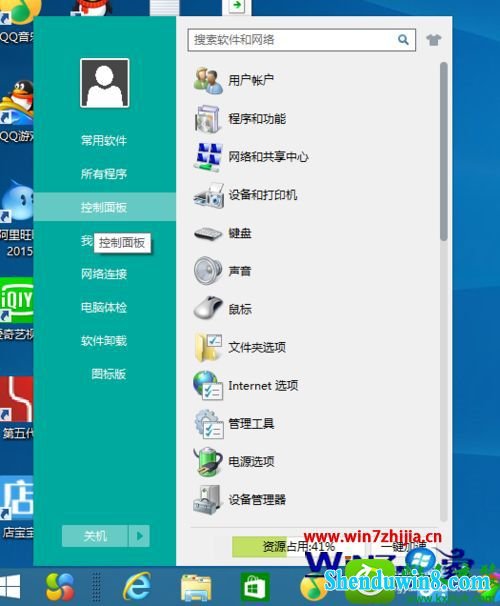Select 常用软件 in the left menu
The height and width of the screenshot is (606, 500).
[104, 140]
